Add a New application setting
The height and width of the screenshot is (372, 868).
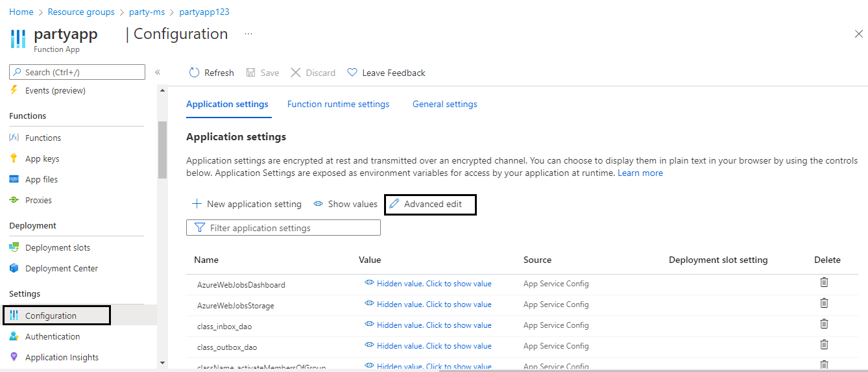tap(247, 204)
